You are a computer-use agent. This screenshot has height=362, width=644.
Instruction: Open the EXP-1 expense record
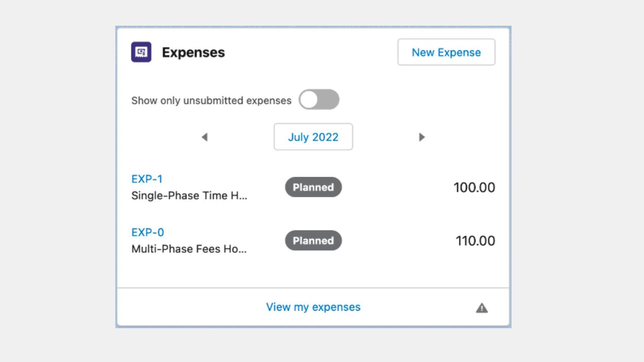pos(147,179)
